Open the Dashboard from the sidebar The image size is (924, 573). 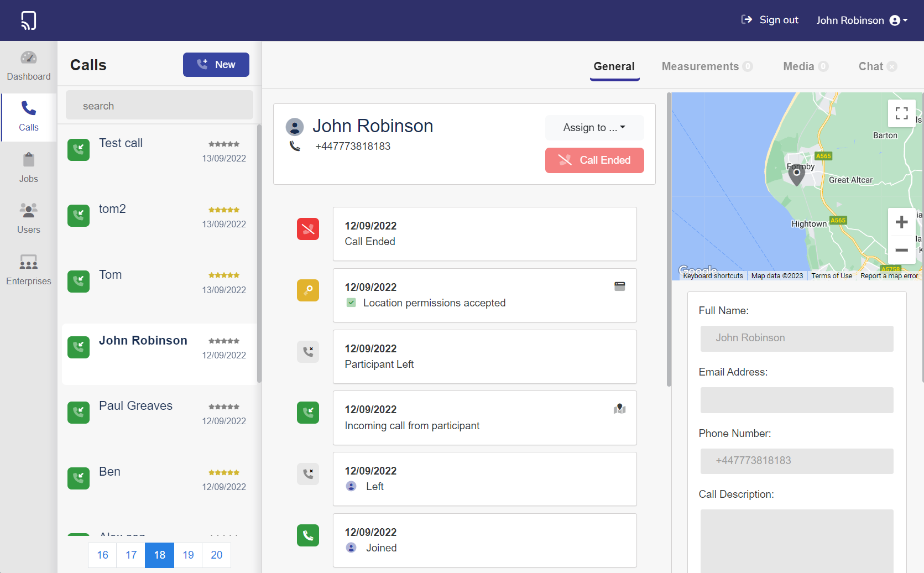coord(29,66)
